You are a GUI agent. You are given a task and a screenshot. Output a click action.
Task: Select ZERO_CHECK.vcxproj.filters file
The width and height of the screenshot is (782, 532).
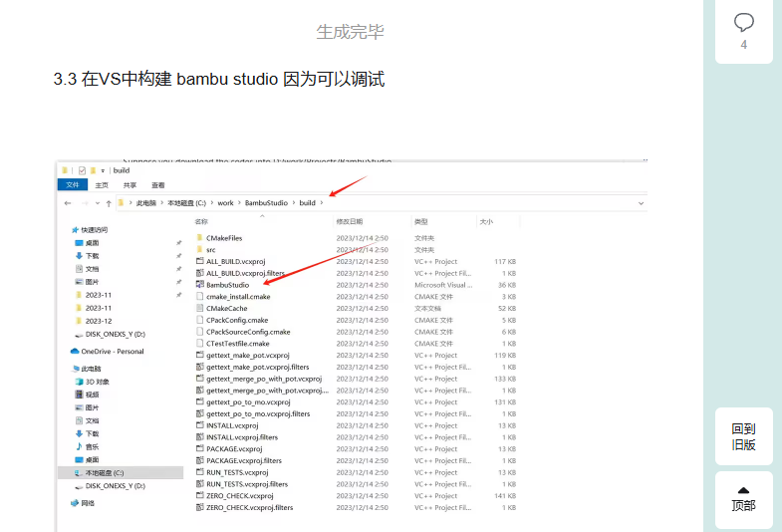pos(249,507)
